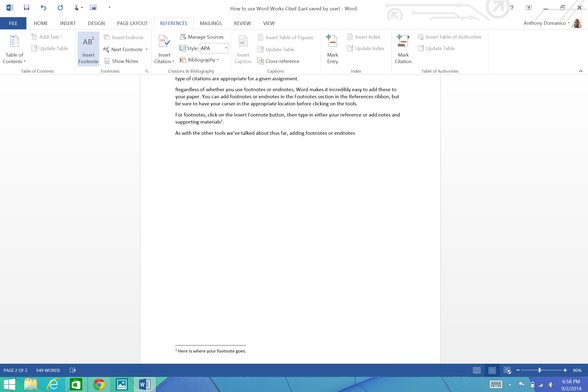This screenshot has width=588, height=392.
Task: Select the REVIEW ribbon tab
Action: tap(242, 23)
